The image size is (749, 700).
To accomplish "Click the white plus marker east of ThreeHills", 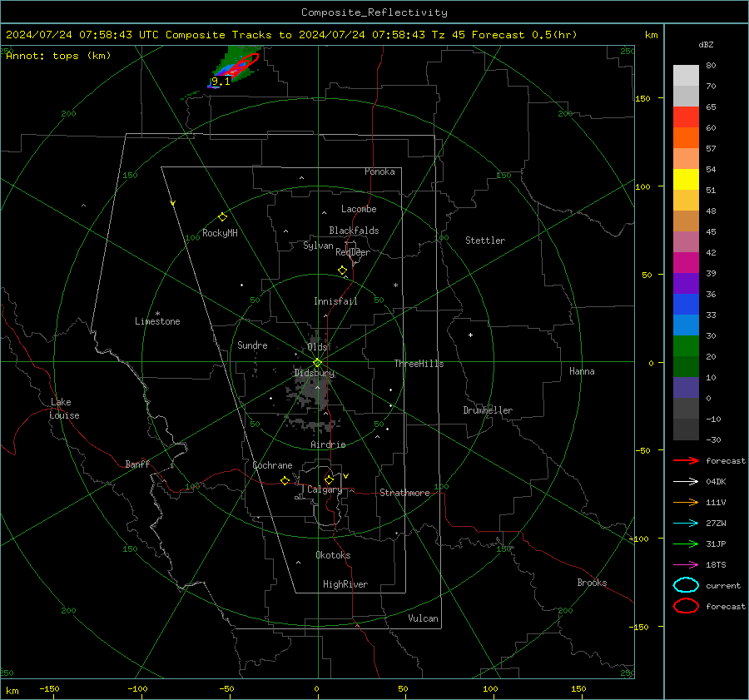I will [x=470, y=335].
